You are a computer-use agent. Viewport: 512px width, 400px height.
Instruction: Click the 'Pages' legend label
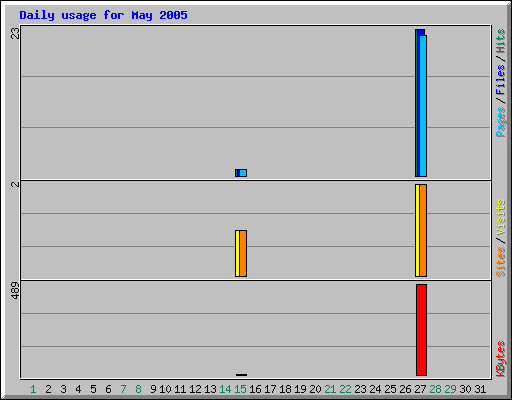click(x=500, y=122)
